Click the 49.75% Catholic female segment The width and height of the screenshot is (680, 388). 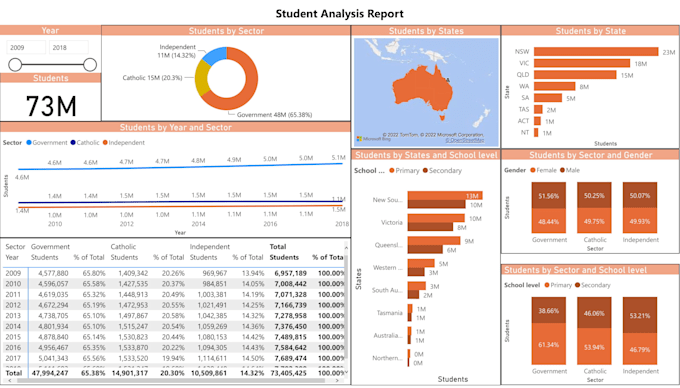pos(594,221)
